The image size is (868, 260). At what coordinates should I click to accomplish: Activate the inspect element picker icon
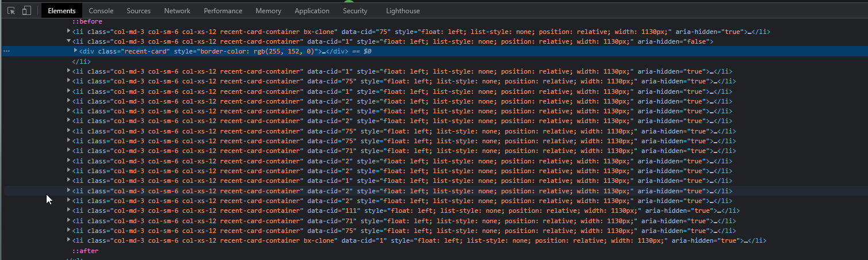11,11
